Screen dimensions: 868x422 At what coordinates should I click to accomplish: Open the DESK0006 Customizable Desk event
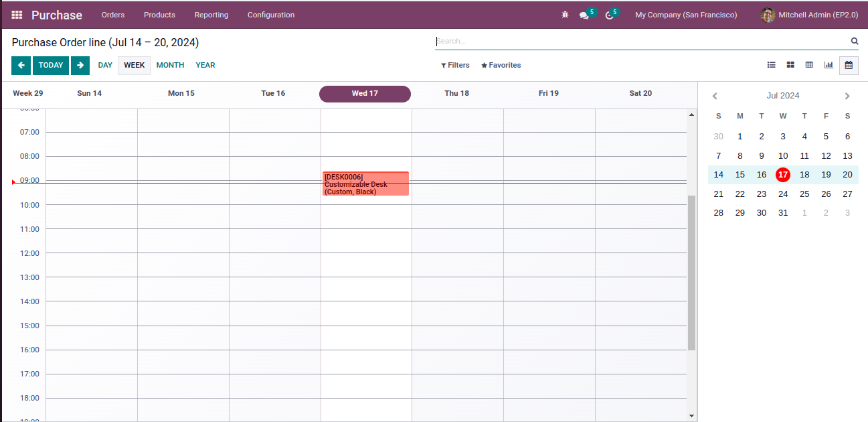tap(365, 184)
